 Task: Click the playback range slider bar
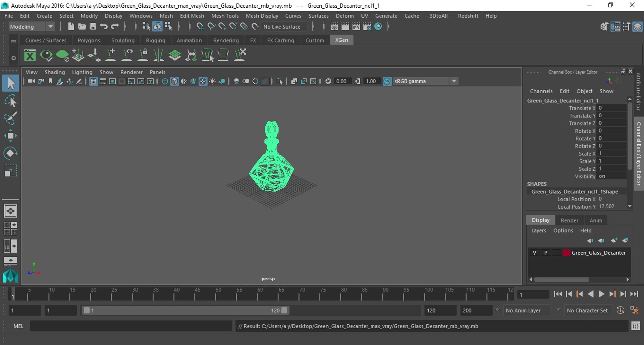185,310
